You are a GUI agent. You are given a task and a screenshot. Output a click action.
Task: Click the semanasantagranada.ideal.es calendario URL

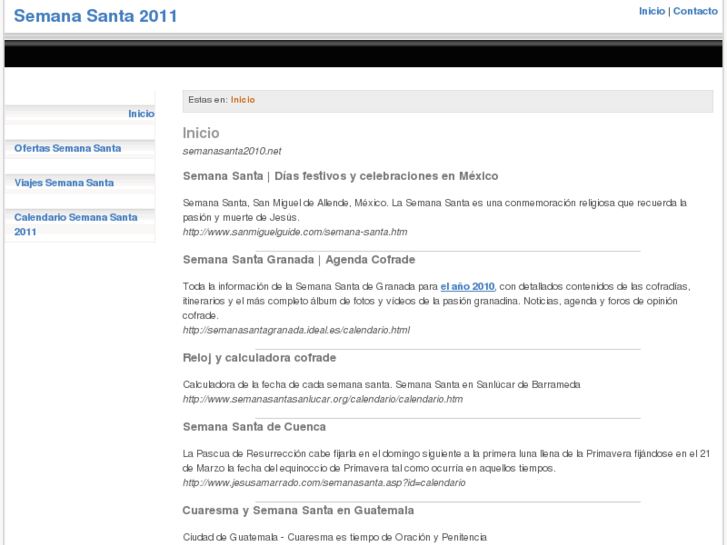click(296, 330)
